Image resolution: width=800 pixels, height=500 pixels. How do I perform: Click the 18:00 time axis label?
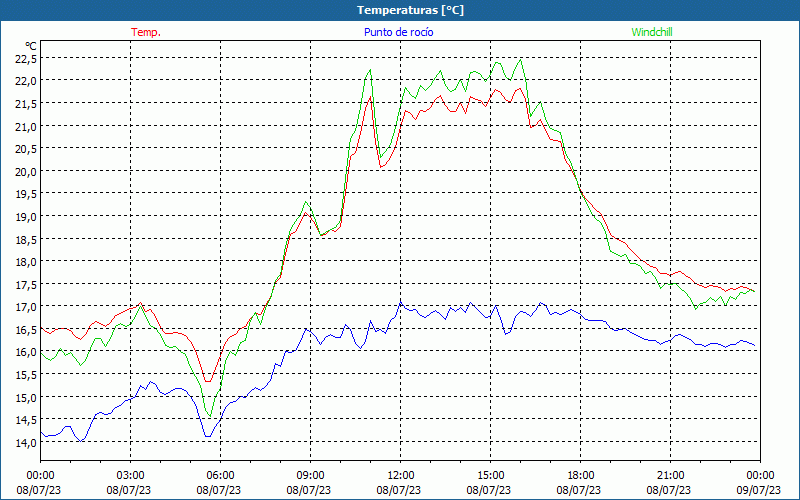tap(581, 476)
